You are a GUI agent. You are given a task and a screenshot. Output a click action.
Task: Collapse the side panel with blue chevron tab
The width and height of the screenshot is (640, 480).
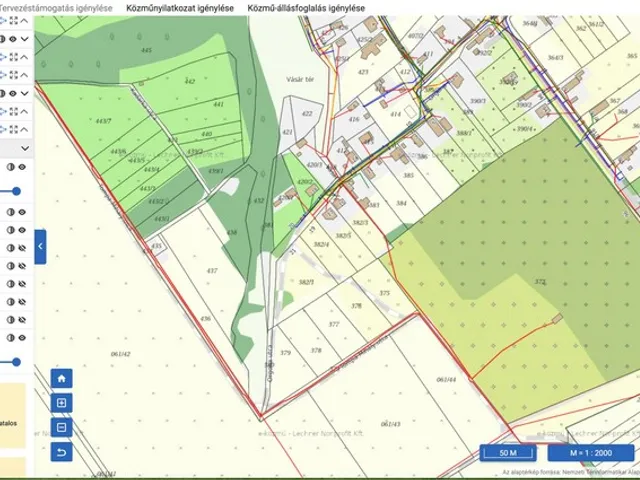(x=40, y=246)
